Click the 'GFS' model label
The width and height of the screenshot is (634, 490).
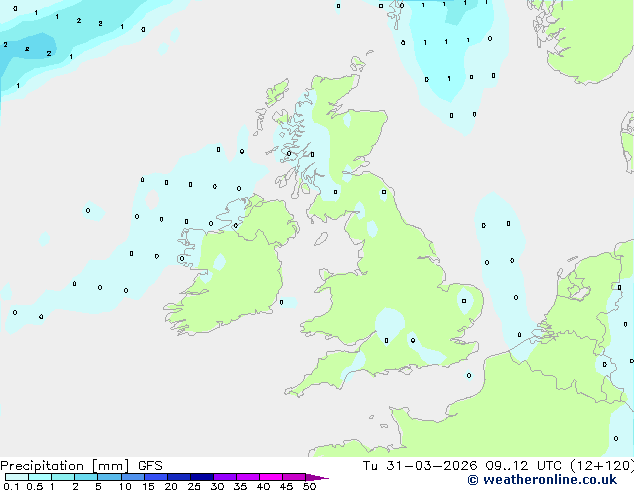pos(150,466)
